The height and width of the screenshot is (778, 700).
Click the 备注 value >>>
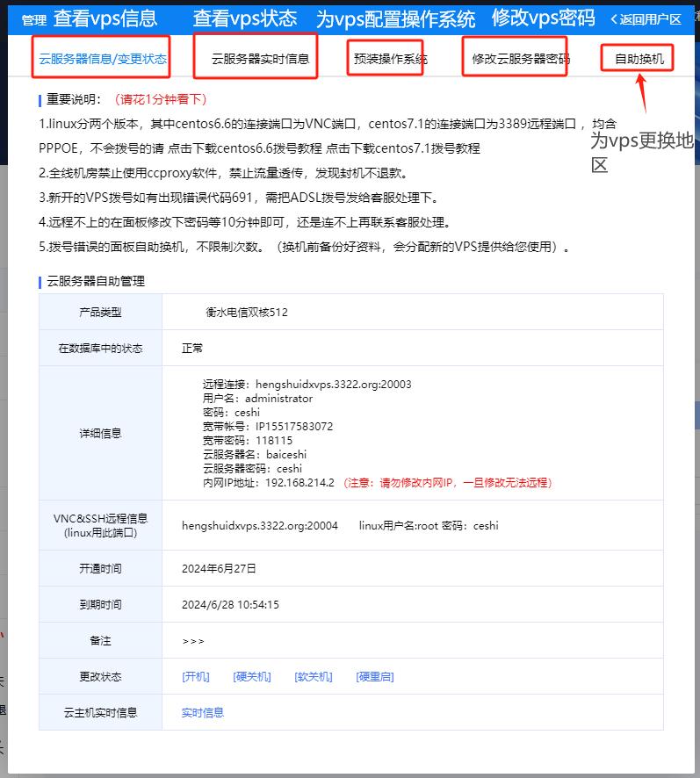[193, 641]
